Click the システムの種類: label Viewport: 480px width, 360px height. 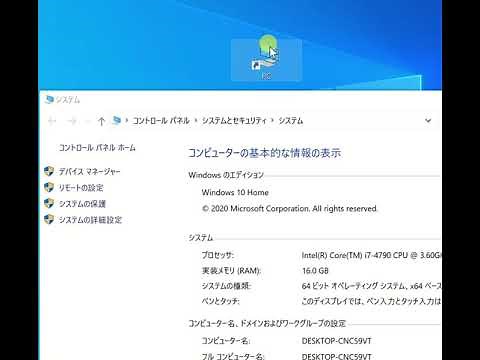coord(226,286)
